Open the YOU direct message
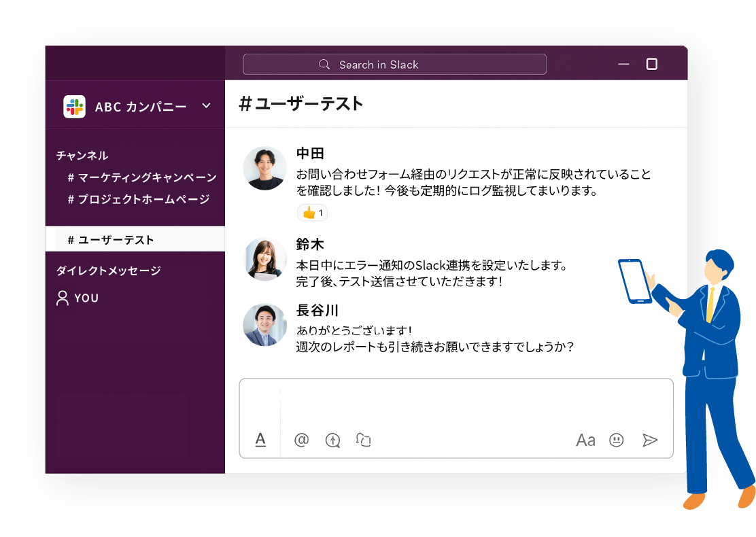 [78, 298]
